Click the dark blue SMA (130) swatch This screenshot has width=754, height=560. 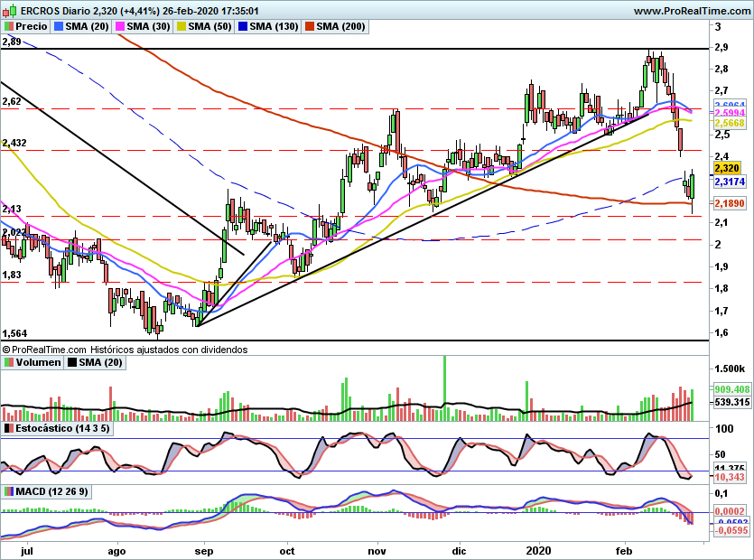tap(243, 26)
